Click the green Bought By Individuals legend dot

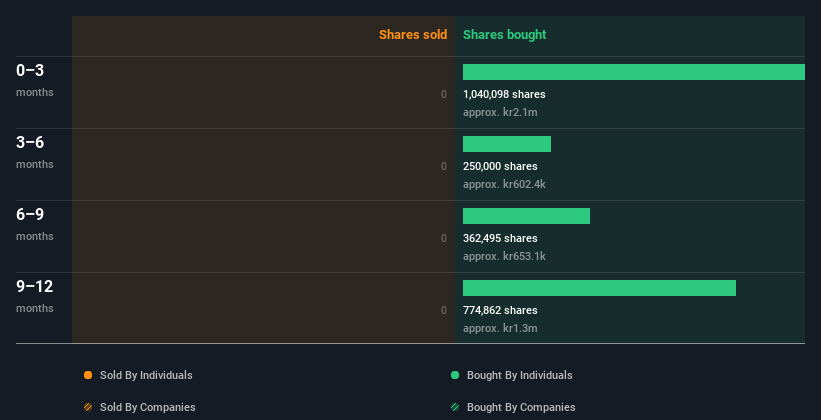455,375
